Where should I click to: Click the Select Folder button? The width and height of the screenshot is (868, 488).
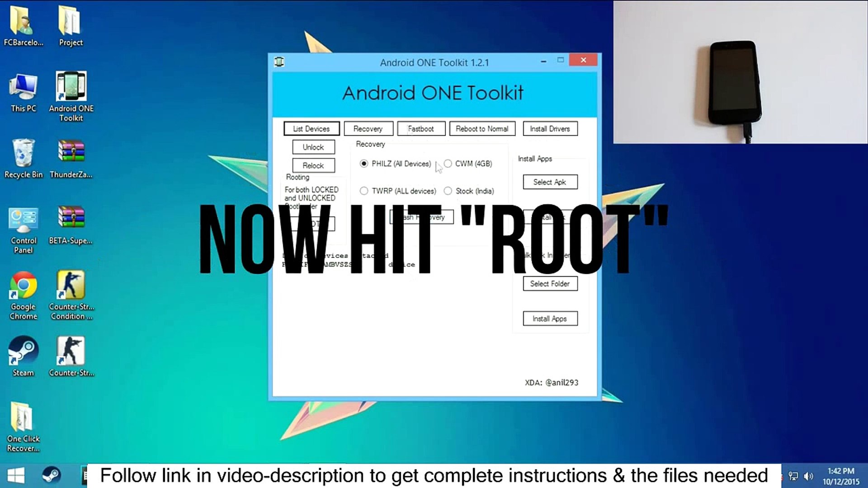[x=550, y=283]
